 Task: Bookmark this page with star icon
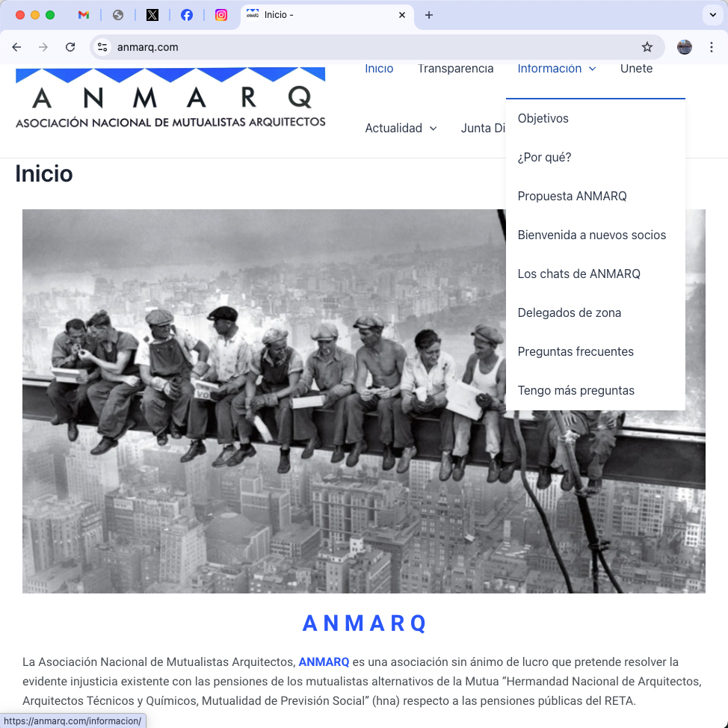pyautogui.click(x=647, y=47)
